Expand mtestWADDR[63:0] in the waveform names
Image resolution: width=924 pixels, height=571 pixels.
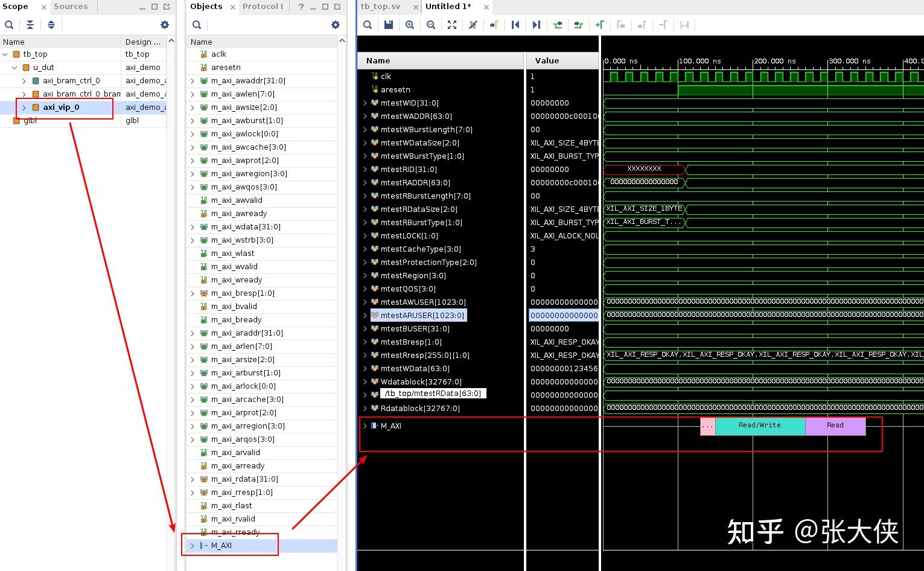pyautogui.click(x=365, y=116)
